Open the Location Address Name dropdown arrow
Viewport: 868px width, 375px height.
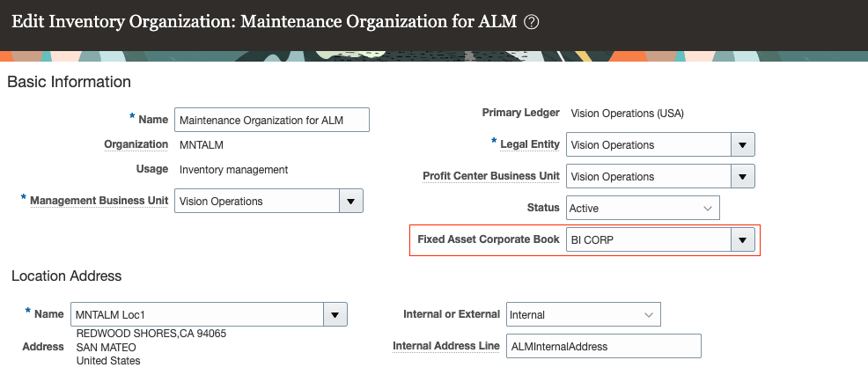tap(335, 314)
